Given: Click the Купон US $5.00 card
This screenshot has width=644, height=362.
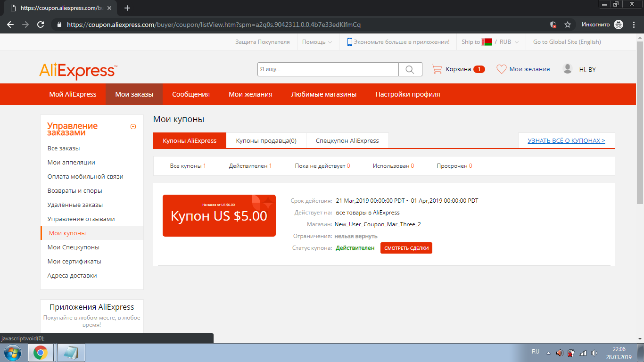Looking at the screenshot, I should point(219,215).
